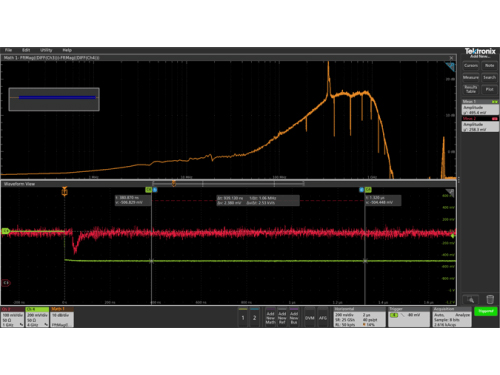Click the Cursors button
The width and height of the screenshot is (500, 375).
pos(471,66)
